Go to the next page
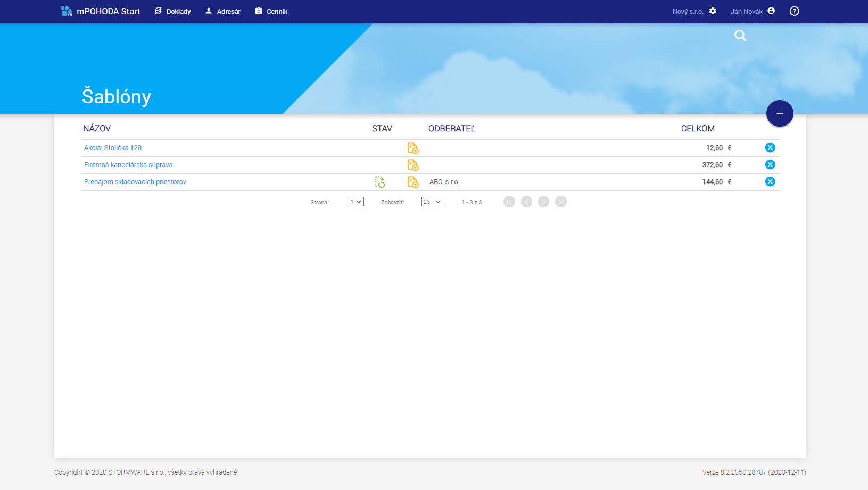Image resolution: width=868 pixels, height=490 pixels. click(543, 202)
